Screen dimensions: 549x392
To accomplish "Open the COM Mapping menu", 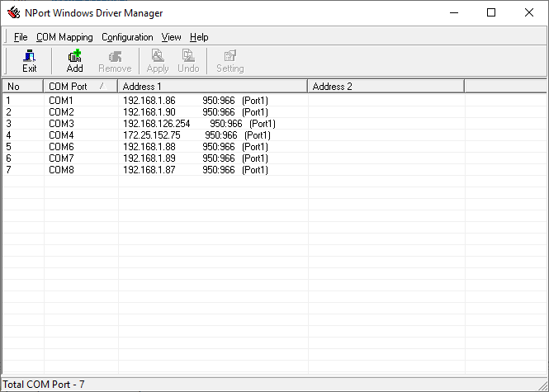I will [x=64, y=37].
